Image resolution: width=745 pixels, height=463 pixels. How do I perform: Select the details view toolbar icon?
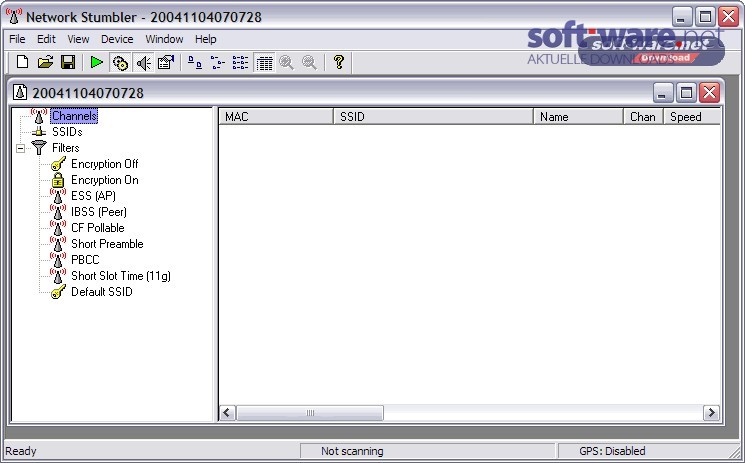click(264, 62)
